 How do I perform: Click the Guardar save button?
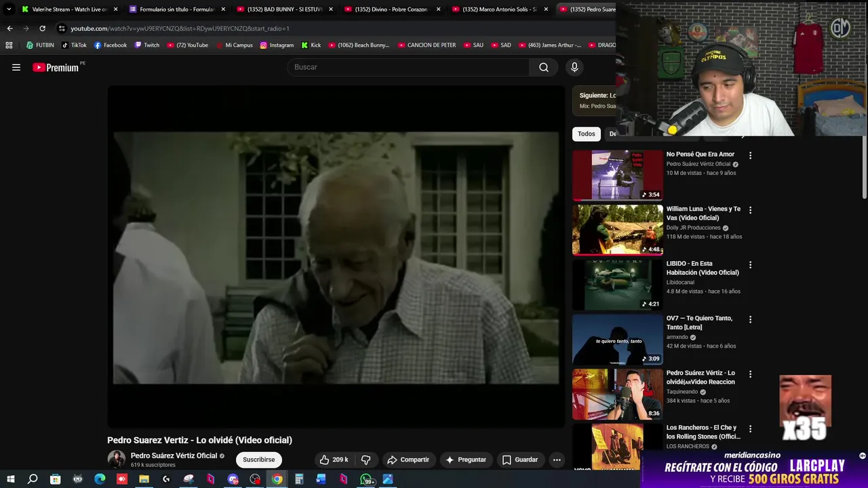pos(519,460)
